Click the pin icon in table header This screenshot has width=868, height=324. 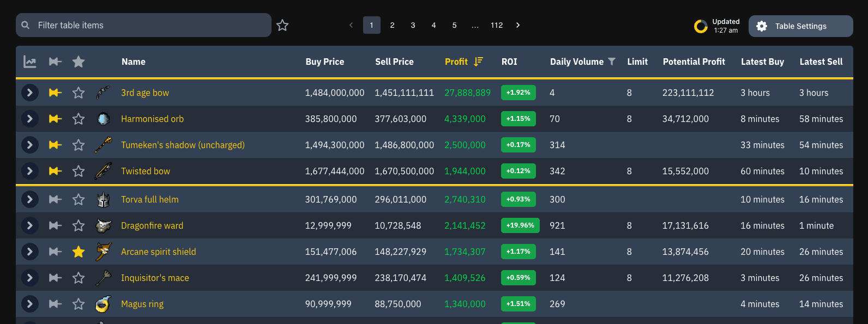[55, 62]
